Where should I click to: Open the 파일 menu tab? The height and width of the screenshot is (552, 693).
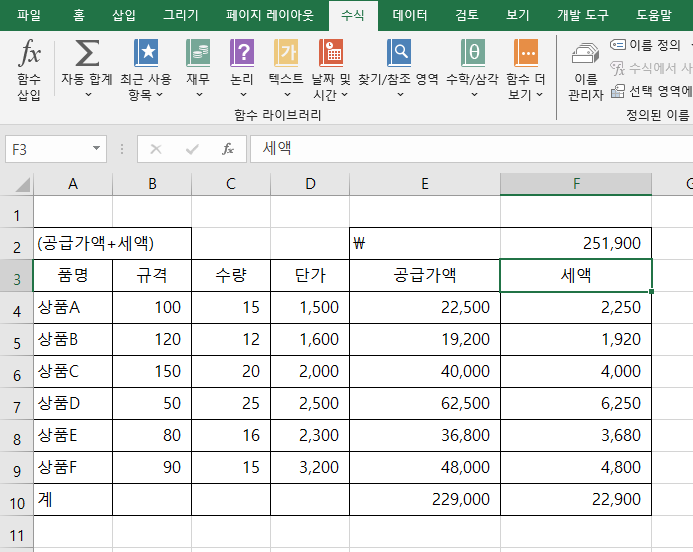[29, 15]
